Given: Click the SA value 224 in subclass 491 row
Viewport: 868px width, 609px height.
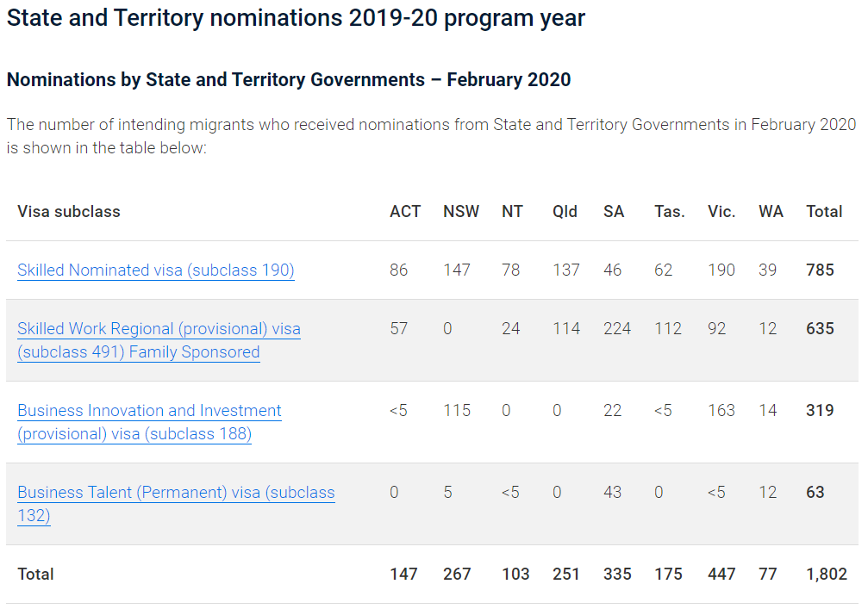Looking at the screenshot, I should pyautogui.click(x=617, y=328).
